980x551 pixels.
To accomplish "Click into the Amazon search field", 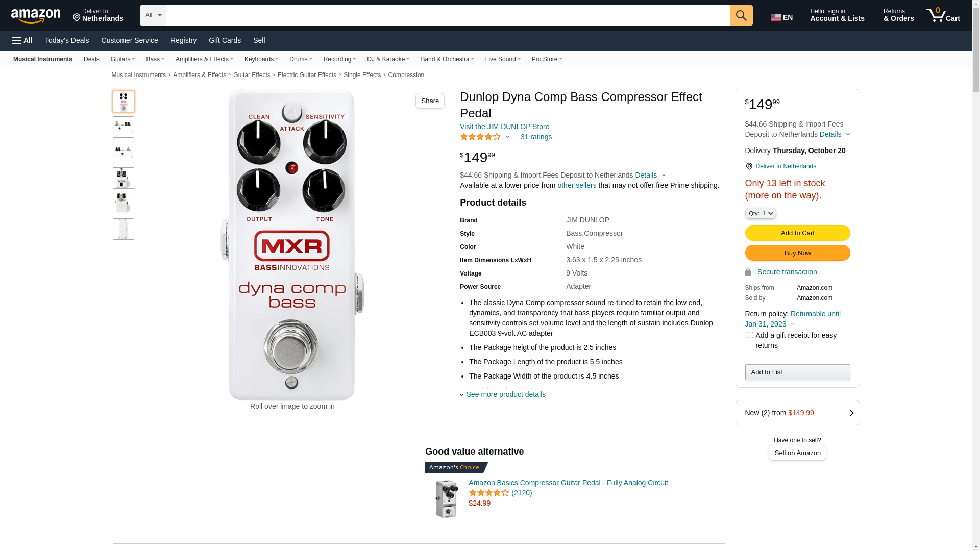I will tap(447, 15).
